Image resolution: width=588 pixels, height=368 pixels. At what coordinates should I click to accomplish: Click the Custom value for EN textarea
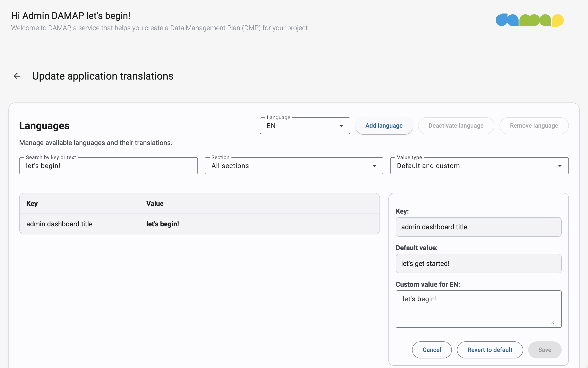(x=478, y=309)
